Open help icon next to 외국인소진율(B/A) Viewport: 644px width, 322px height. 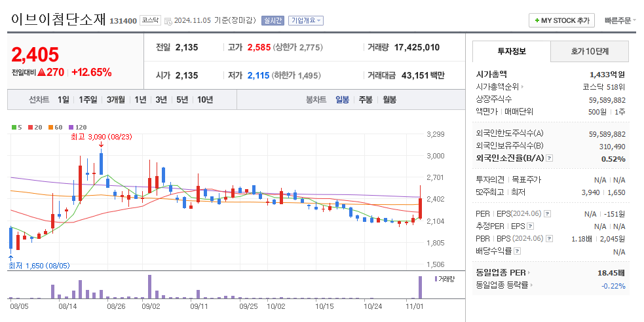coord(550,158)
